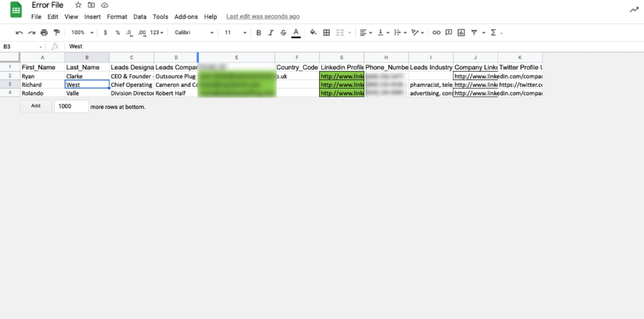Click the print icon

(x=44, y=33)
